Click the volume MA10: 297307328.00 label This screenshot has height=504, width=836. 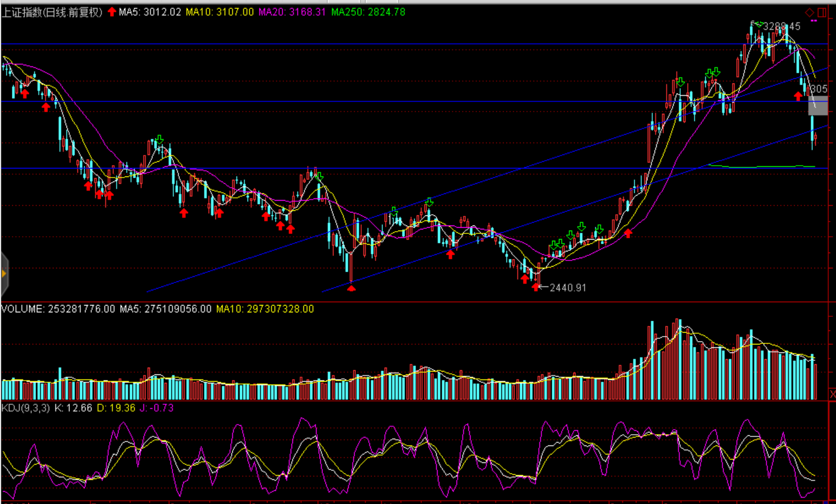265,309
